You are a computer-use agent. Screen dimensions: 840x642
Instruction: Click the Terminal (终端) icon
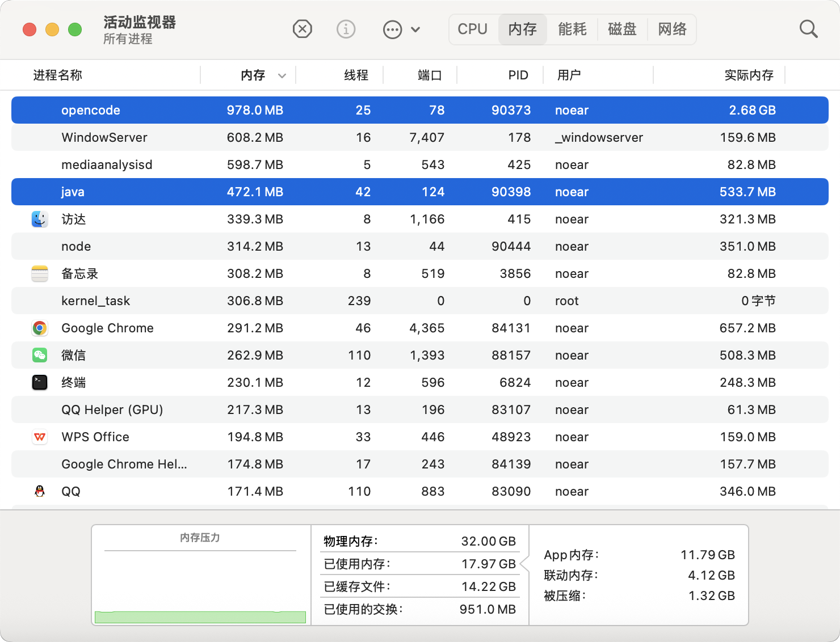40,382
